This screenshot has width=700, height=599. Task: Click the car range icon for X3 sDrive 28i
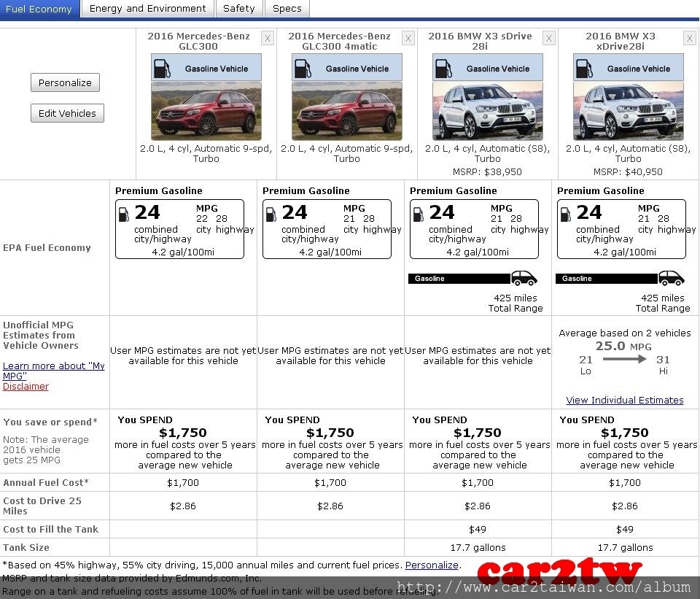click(524, 278)
